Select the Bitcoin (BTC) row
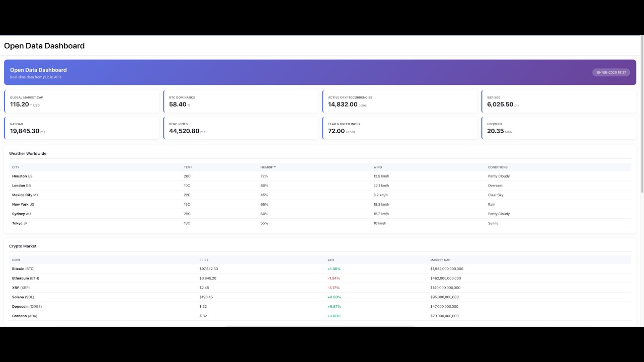Viewport: 644px width, 362px height. click(x=320, y=269)
